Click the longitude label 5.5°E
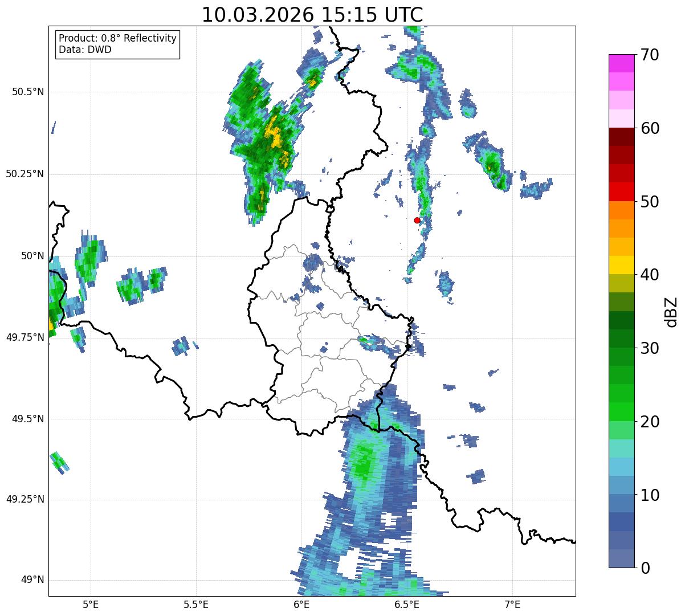The width and height of the screenshot is (685, 616). [x=196, y=604]
